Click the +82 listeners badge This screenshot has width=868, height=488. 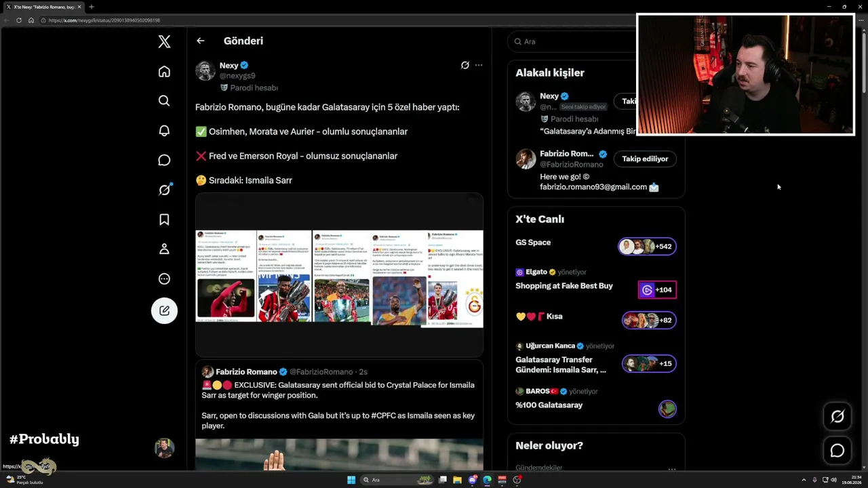(x=649, y=320)
